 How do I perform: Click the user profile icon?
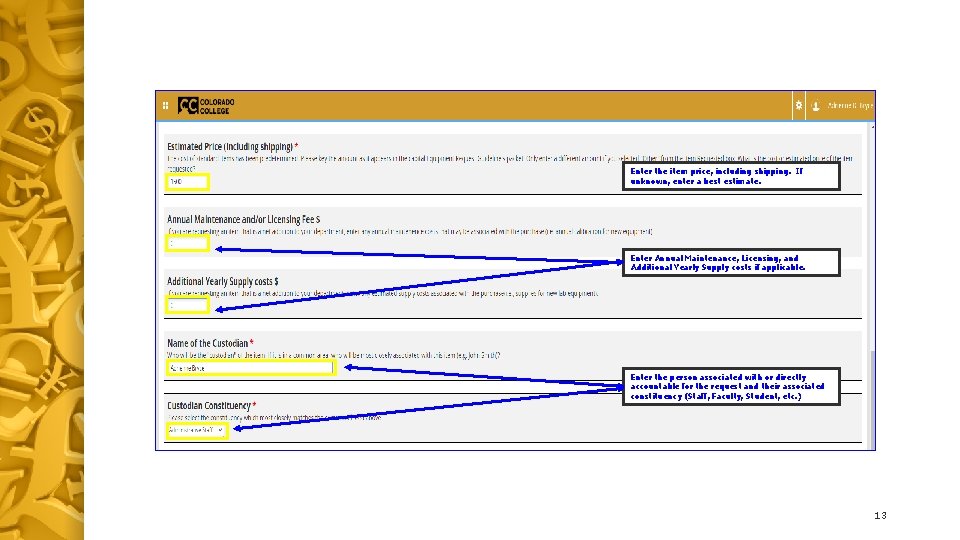(816, 106)
